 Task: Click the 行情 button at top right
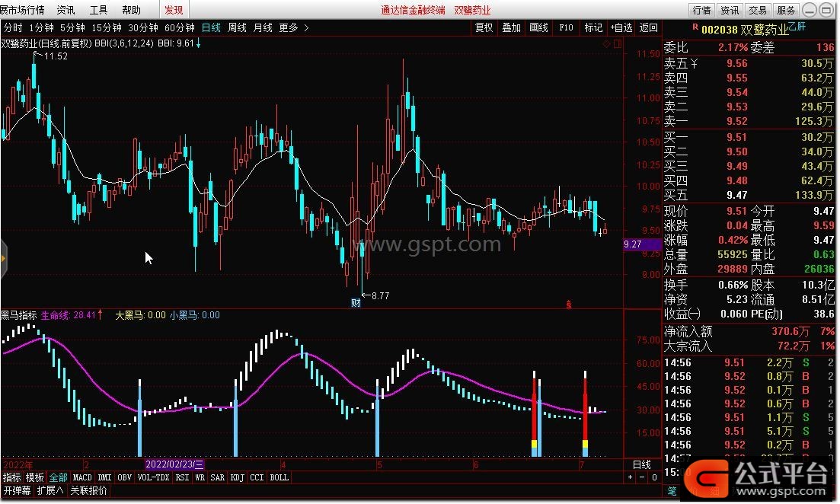pyautogui.click(x=702, y=10)
